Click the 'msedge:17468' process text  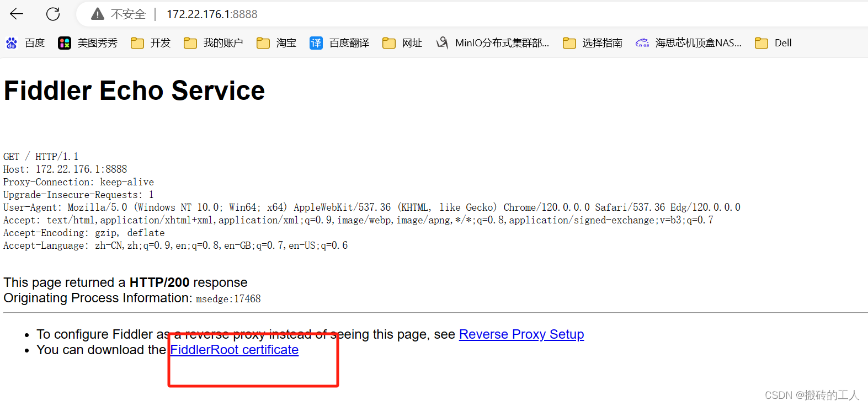pos(228,299)
